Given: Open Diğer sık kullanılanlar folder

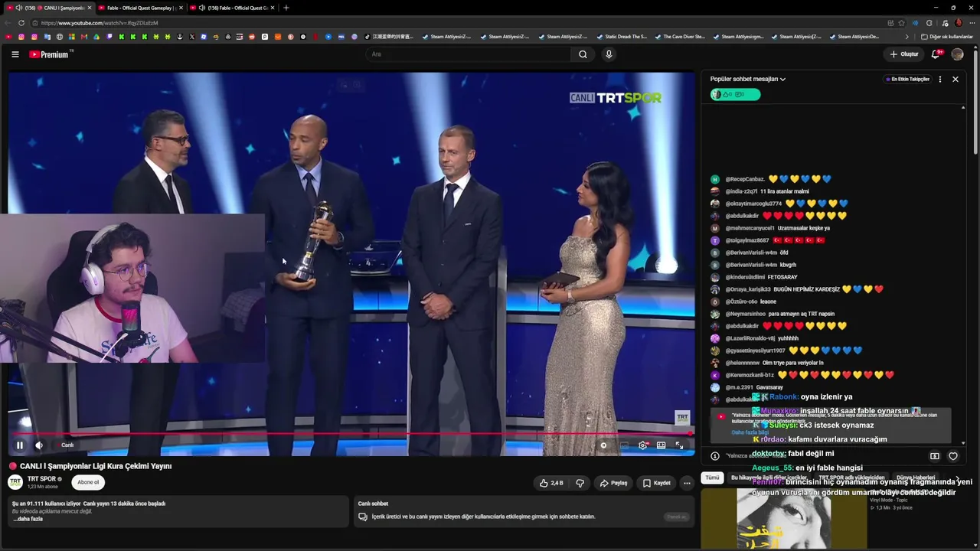Looking at the screenshot, I should pos(946,37).
